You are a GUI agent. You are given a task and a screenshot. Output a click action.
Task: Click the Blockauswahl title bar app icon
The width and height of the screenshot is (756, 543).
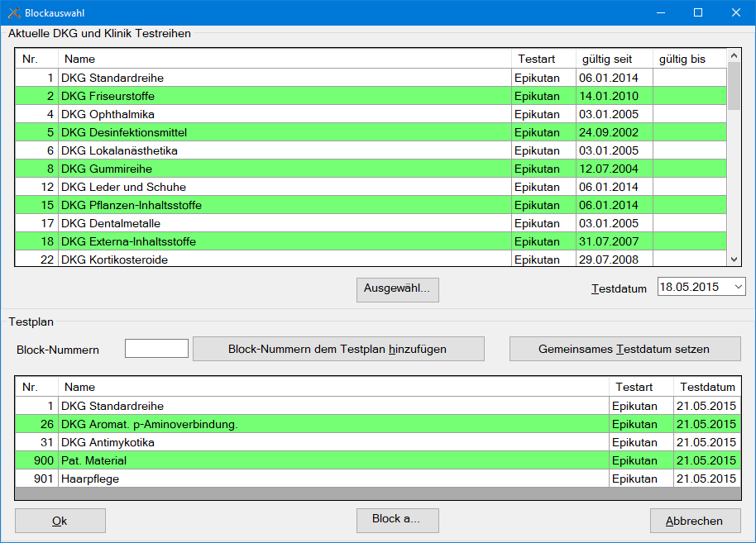point(14,13)
